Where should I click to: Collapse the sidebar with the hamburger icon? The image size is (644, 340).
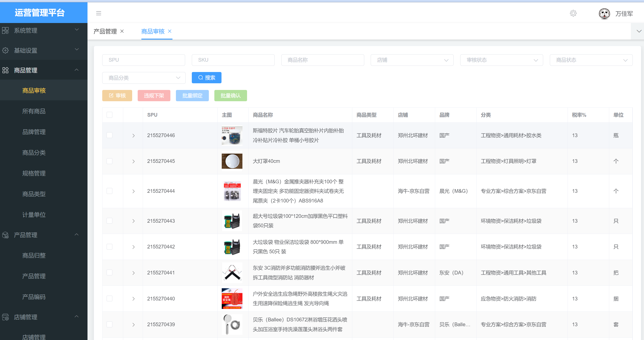99,13
